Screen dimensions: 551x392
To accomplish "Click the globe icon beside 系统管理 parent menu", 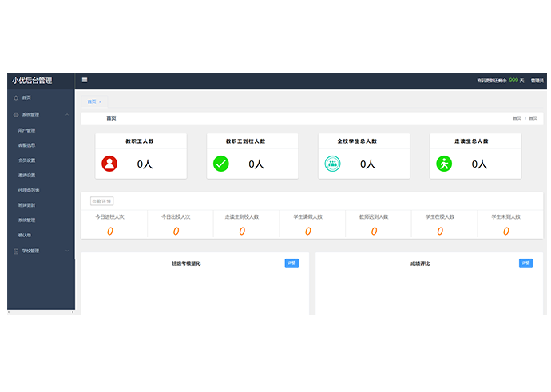I will point(16,115).
